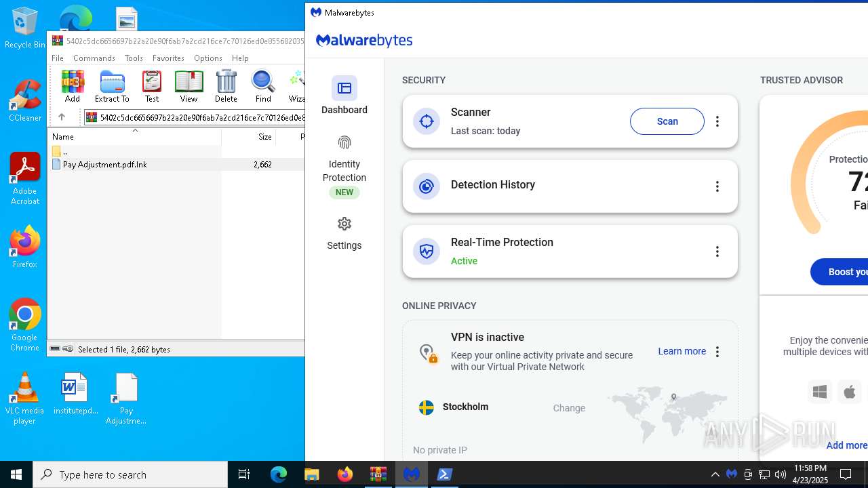Start a scan with the Scan button
This screenshot has height=488, width=868.
pos(667,121)
